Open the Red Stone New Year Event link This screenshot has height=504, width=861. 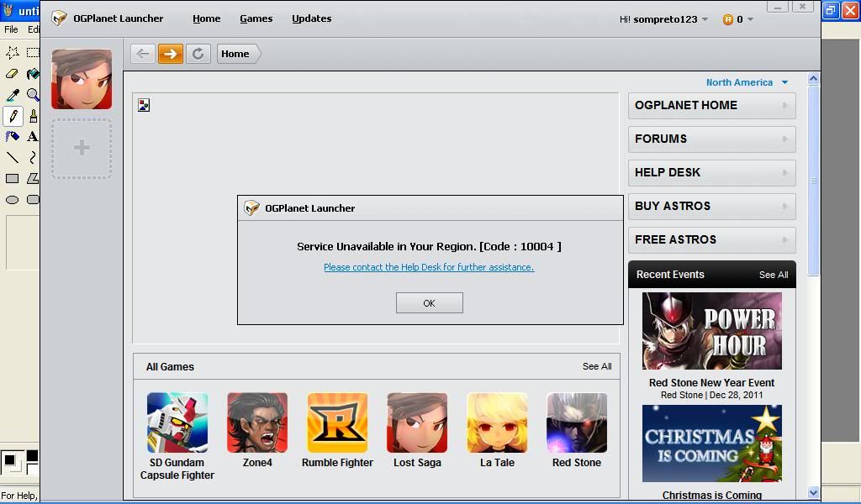coord(711,383)
